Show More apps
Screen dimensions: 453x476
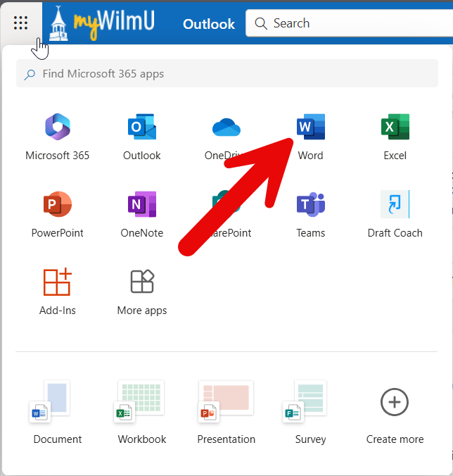click(142, 292)
